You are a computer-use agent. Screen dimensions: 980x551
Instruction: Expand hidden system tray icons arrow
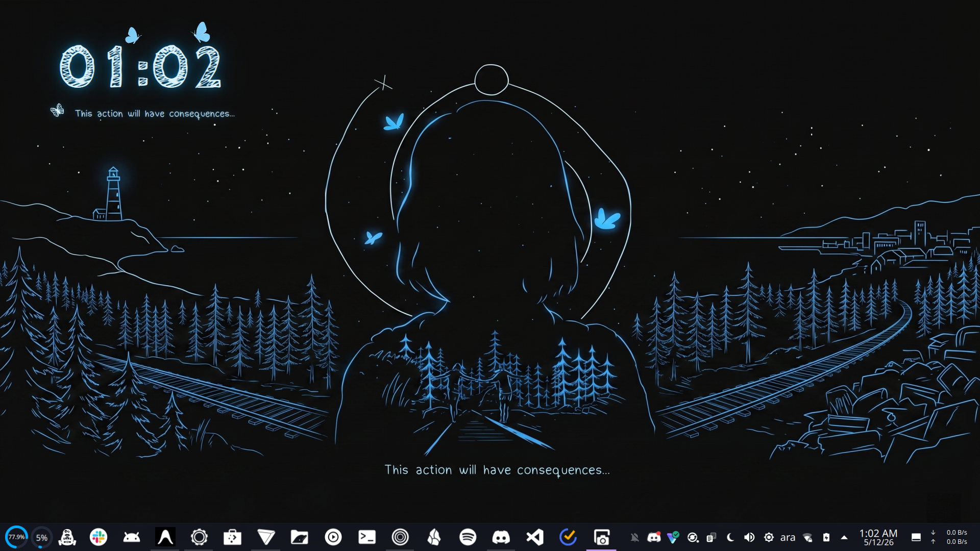point(844,537)
